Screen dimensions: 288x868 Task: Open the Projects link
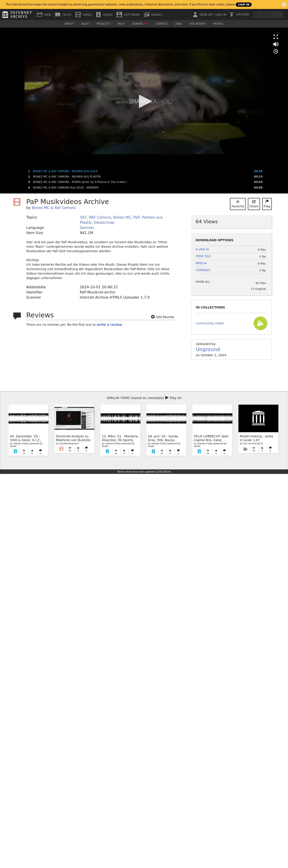coord(103,24)
